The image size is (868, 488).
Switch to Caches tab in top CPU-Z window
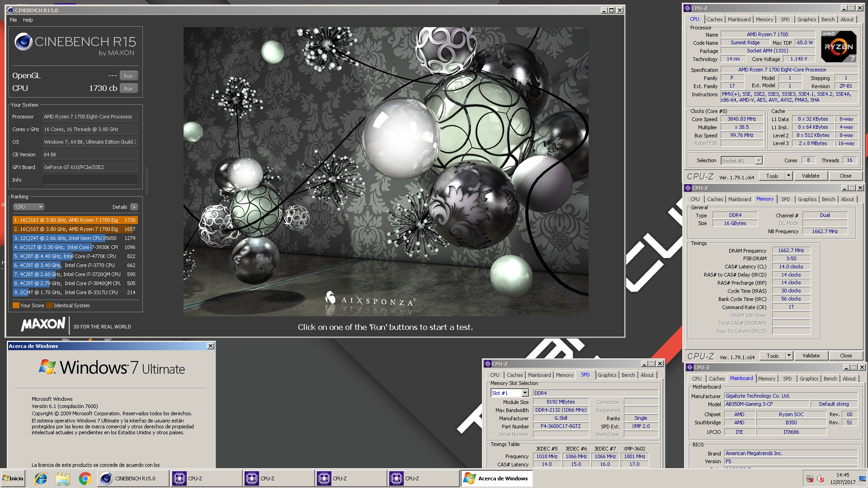click(x=714, y=19)
